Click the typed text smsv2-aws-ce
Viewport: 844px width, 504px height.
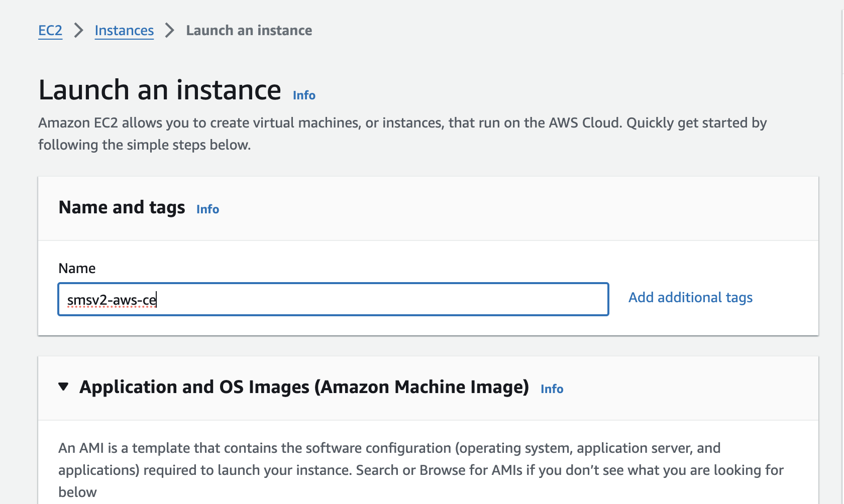point(112,300)
